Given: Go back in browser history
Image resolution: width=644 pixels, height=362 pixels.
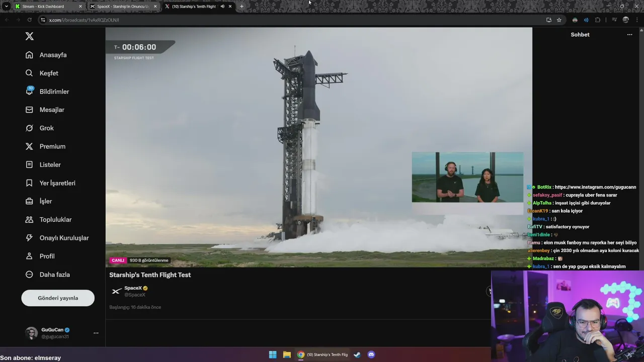Looking at the screenshot, I should [x=7, y=20].
